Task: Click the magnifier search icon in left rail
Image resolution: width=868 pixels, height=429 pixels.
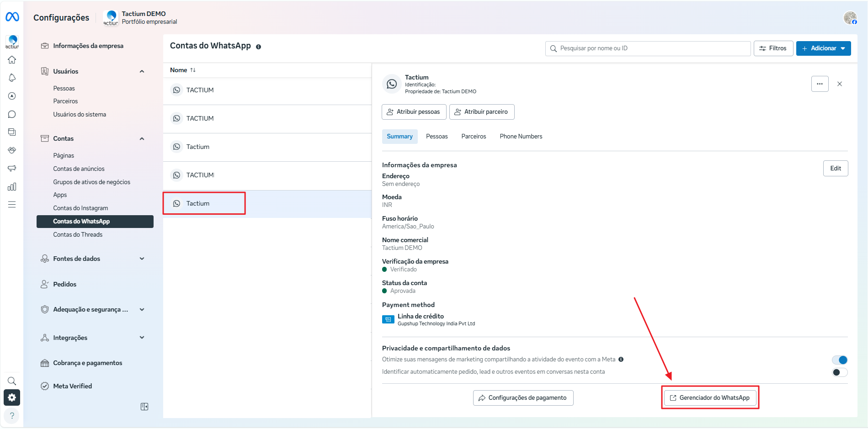Action: coord(12,381)
